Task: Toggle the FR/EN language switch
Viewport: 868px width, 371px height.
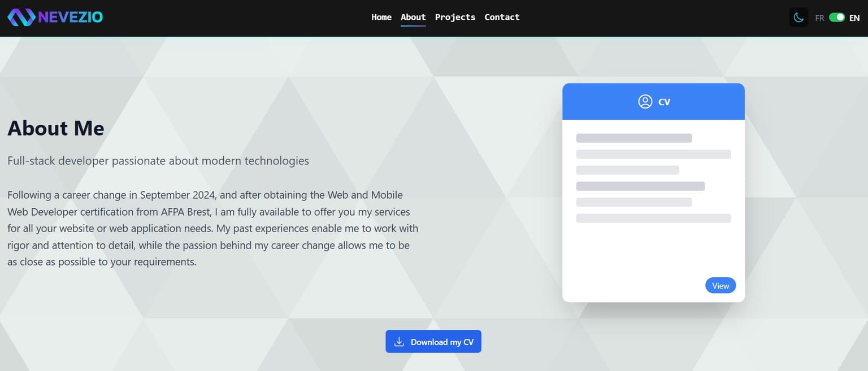Action: 837,18
